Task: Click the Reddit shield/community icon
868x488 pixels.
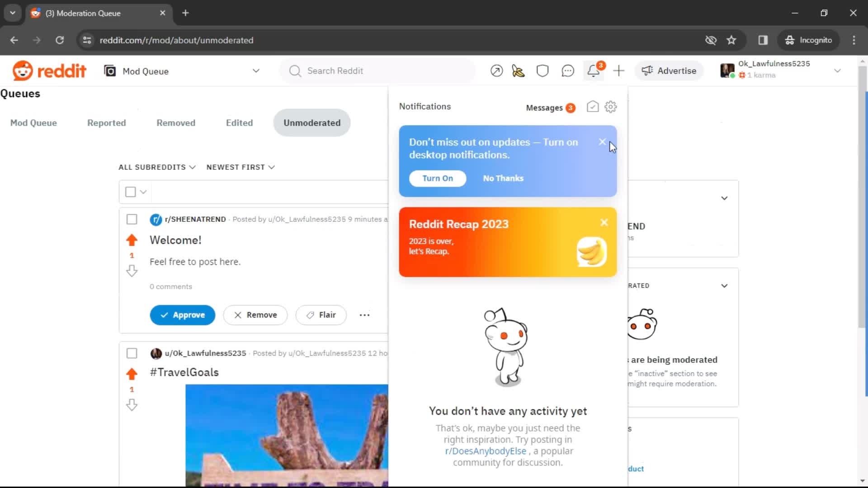Action: pos(542,71)
